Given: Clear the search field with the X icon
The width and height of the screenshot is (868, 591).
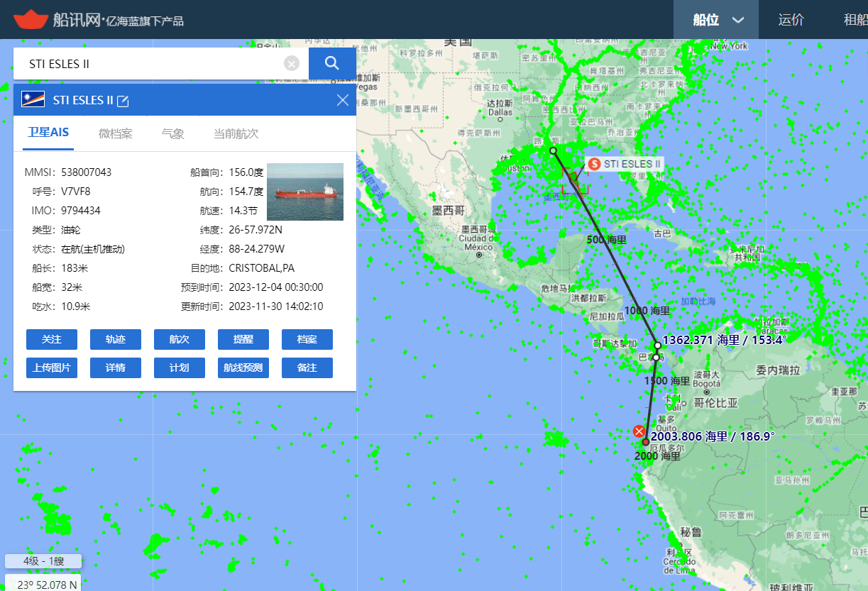Looking at the screenshot, I should pos(292,64).
